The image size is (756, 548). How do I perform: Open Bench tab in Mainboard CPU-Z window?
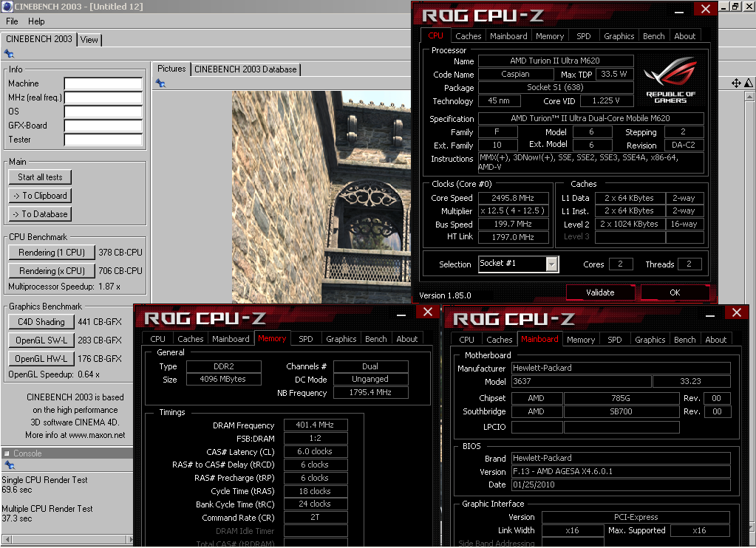click(x=684, y=340)
